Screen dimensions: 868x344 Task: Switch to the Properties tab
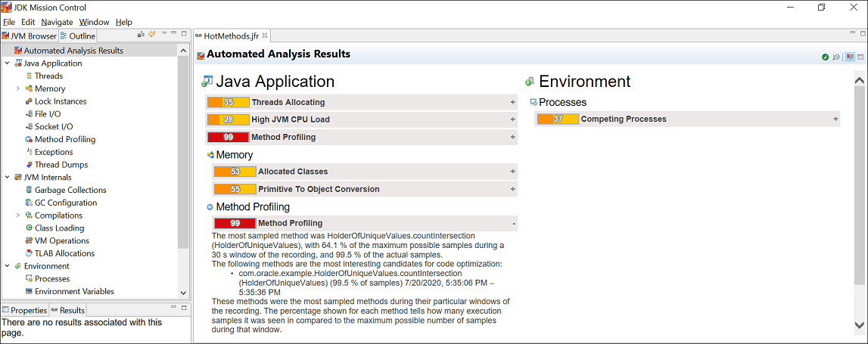coord(25,310)
